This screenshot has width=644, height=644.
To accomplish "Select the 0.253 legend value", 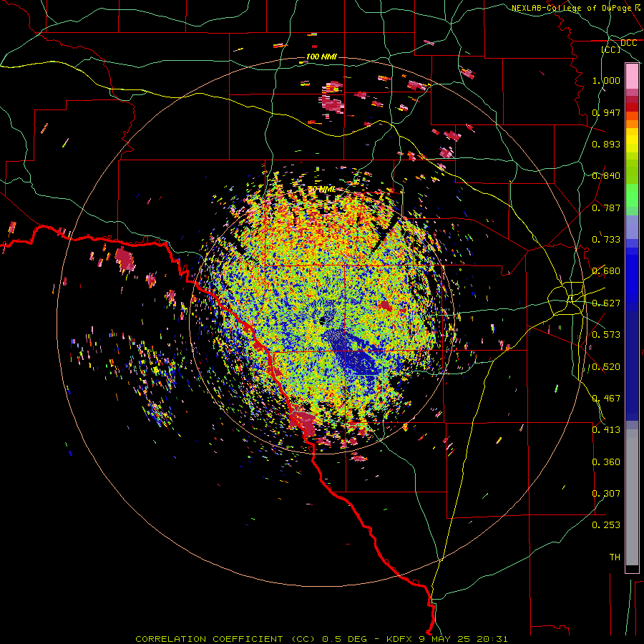I will tap(606, 525).
